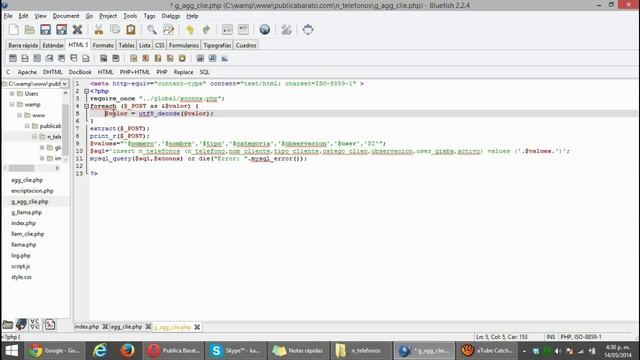Open the PHP+HTML custom menu
The image size is (640, 360).
135,72
